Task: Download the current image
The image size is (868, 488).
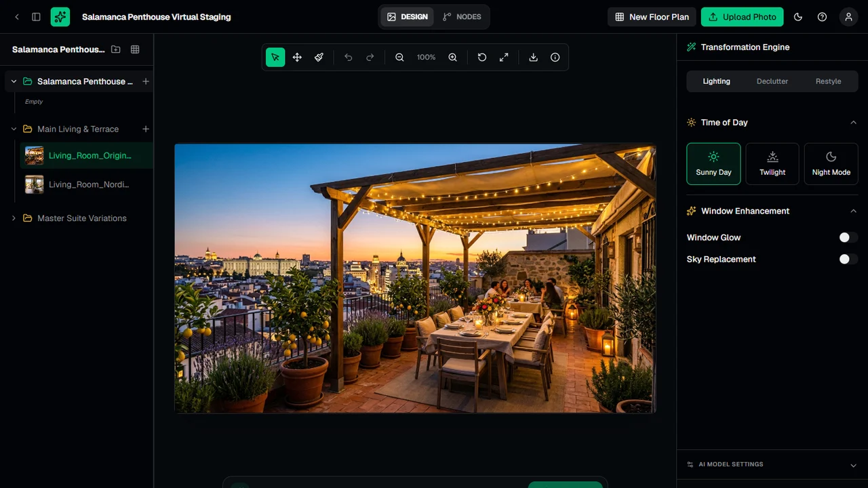Action: 534,58
